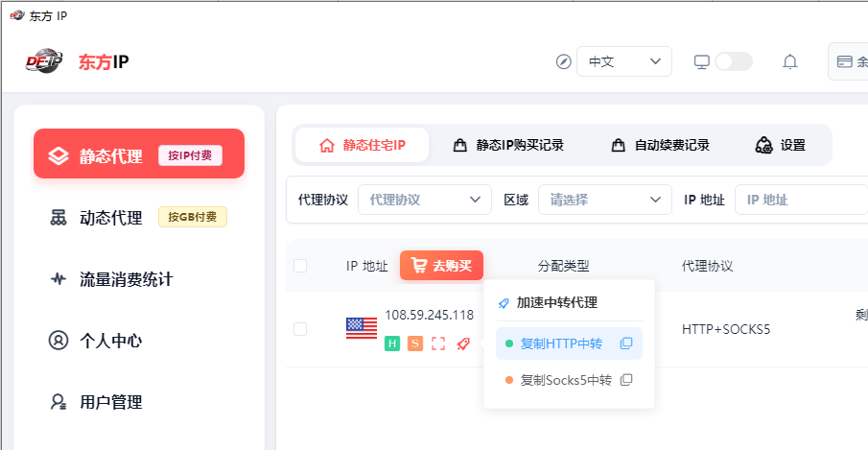Choose 复制HTTP中转 in the popup
This screenshot has width=868, height=450.
pyautogui.click(x=569, y=343)
